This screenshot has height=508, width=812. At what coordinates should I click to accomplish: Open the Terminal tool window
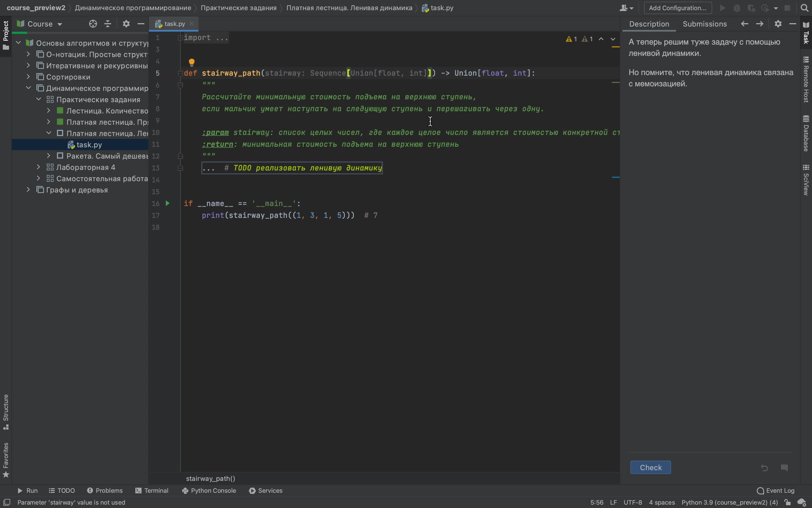pyautogui.click(x=152, y=491)
